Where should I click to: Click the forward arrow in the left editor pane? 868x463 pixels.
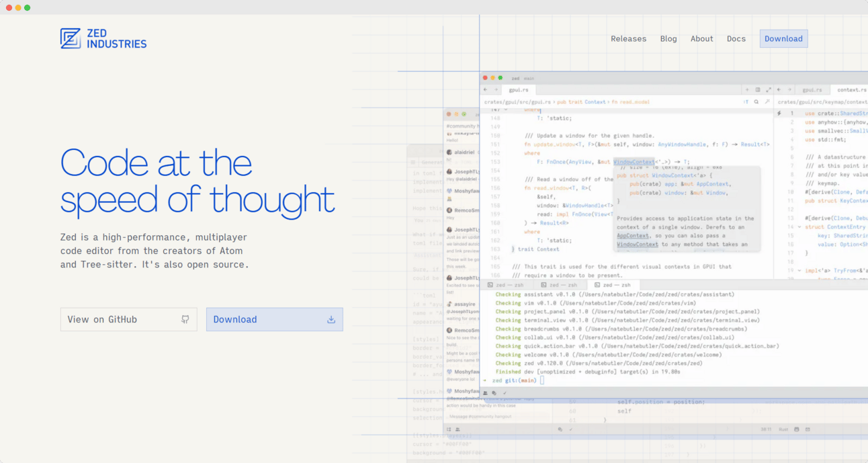click(496, 90)
